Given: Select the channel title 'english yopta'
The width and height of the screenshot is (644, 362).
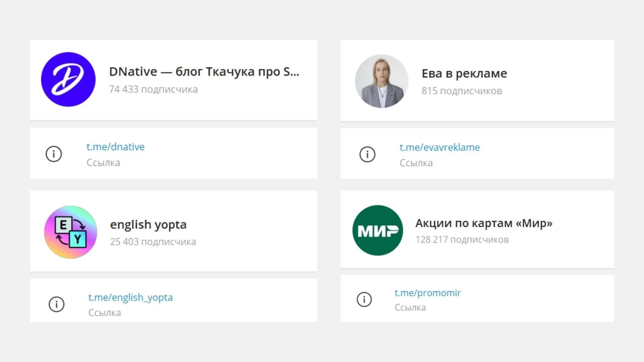Looking at the screenshot, I should 148,225.
